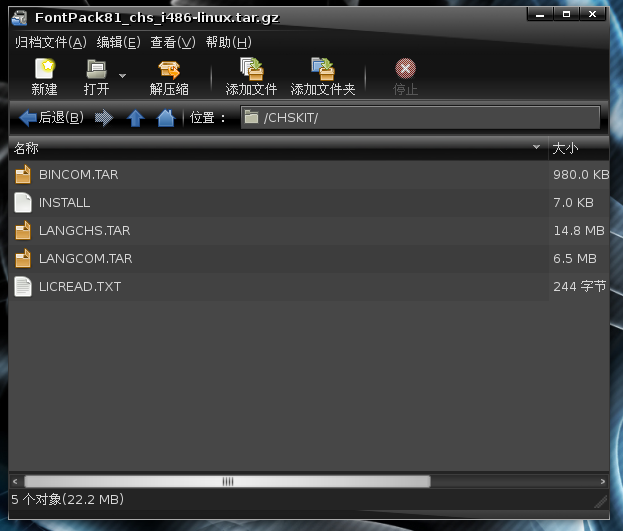623x531 pixels.
Task: Open the 查看(V) menu
Action: pos(173,42)
